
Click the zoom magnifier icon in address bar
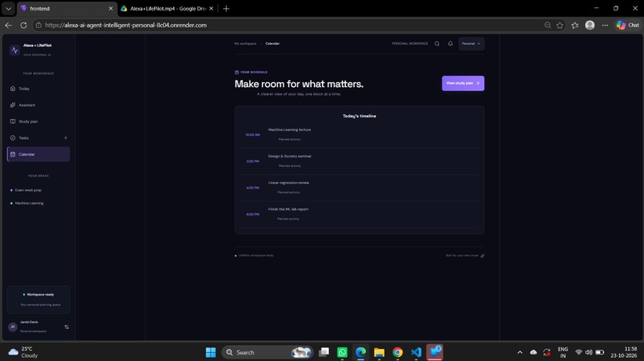click(547, 25)
